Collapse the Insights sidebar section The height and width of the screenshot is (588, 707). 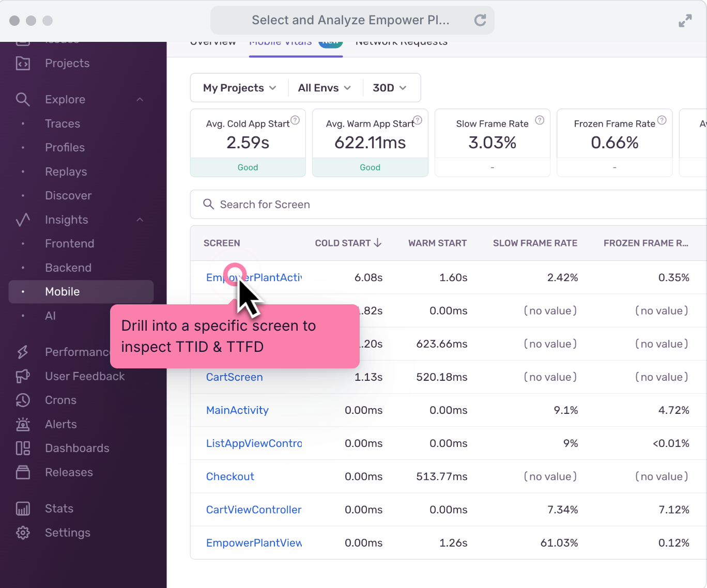coord(140,220)
